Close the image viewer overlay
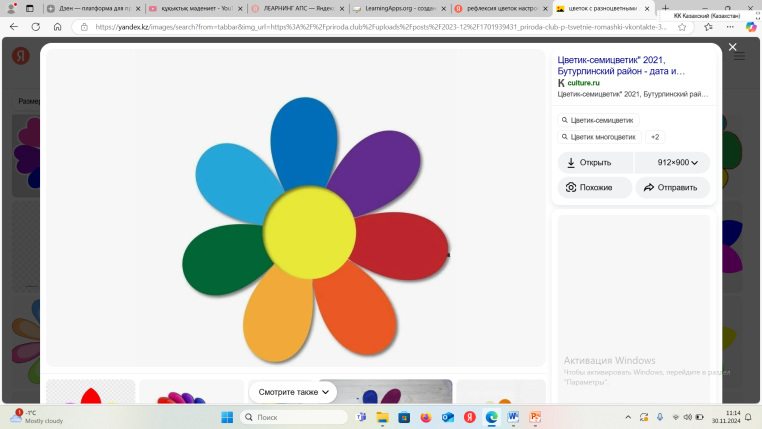 tap(732, 47)
